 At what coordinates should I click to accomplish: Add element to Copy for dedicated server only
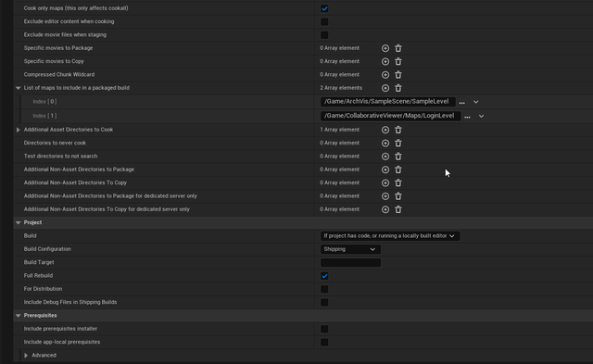(x=385, y=209)
